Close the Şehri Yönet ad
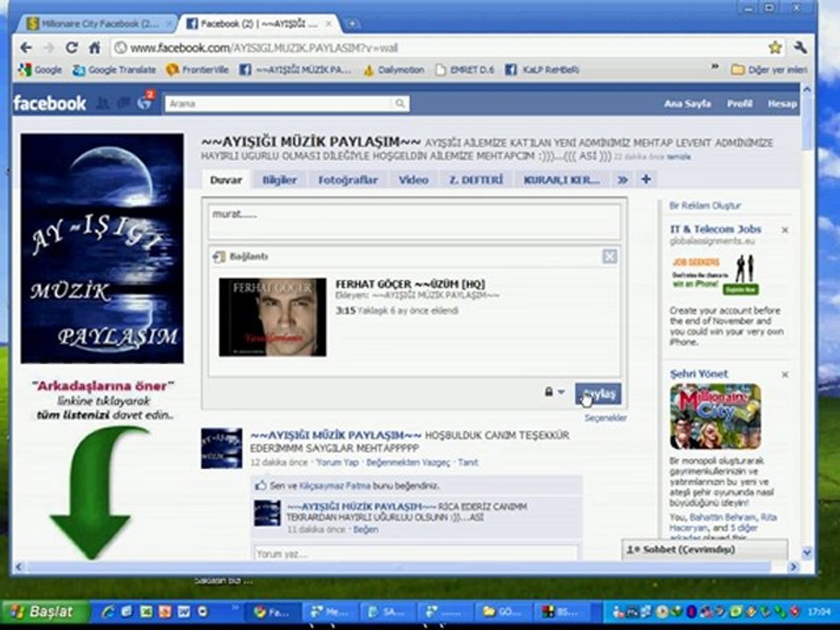The image size is (840, 630). pyautogui.click(x=785, y=374)
